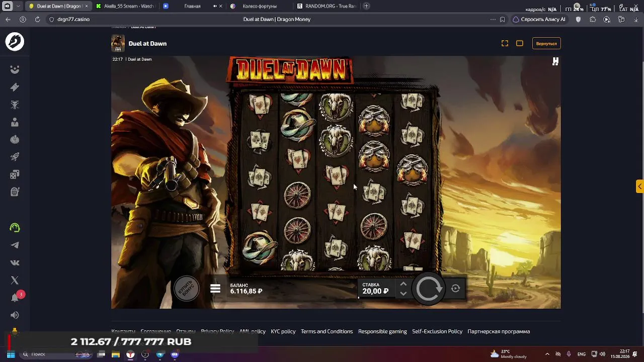Open the Dragon Money logo home
644x362 pixels.
[15, 42]
